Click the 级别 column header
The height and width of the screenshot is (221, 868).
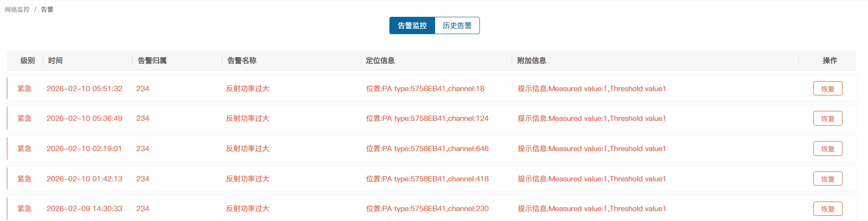tap(28, 60)
